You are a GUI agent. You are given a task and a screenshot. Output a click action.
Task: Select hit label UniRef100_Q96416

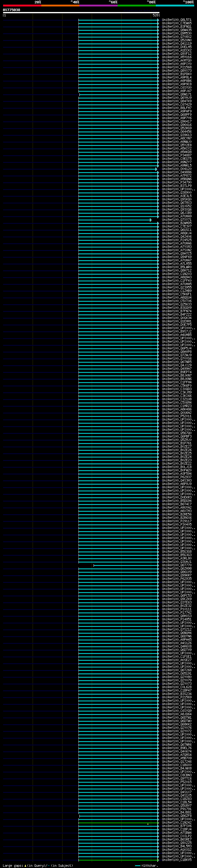pos(176,125)
